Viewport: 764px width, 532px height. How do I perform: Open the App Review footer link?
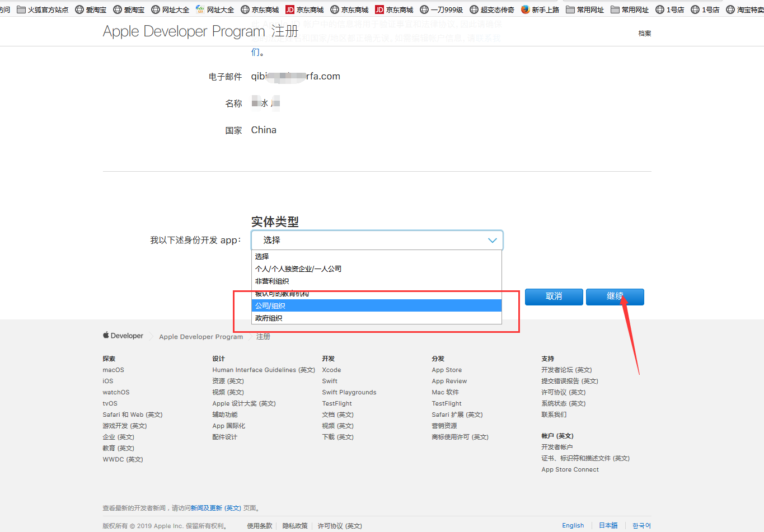pyautogui.click(x=449, y=381)
